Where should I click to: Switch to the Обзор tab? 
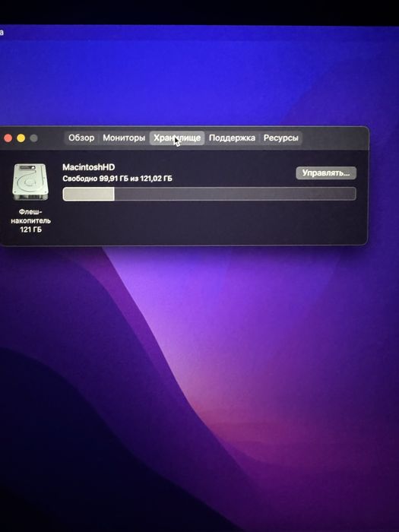81,138
